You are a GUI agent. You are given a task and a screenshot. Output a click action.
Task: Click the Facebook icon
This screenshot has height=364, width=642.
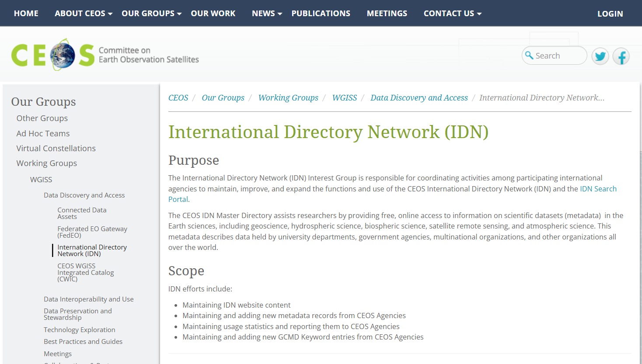[x=621, y=56]
